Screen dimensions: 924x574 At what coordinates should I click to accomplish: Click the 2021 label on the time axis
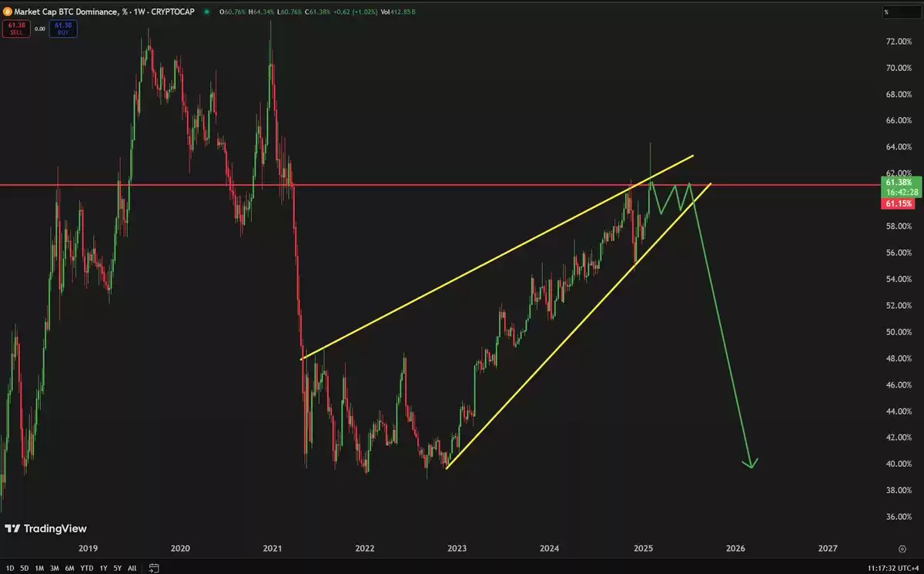[x=273, y=549]
